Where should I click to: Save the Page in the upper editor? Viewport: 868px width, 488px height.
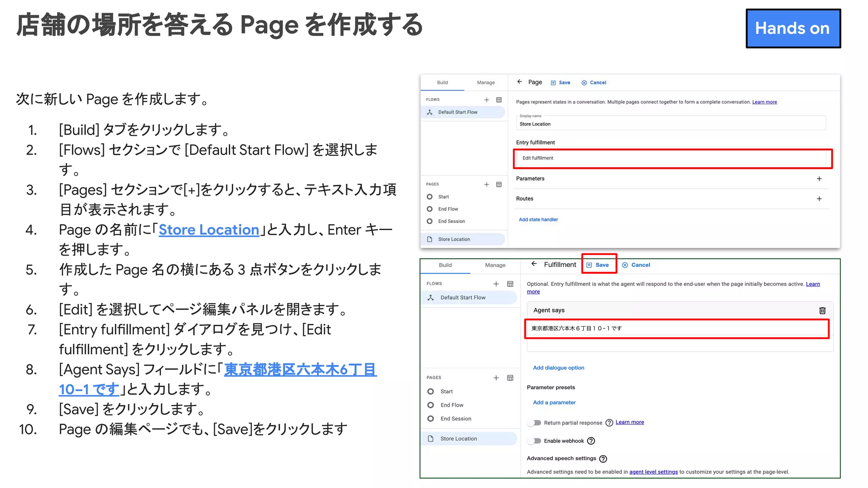click(x=560, y=83)
